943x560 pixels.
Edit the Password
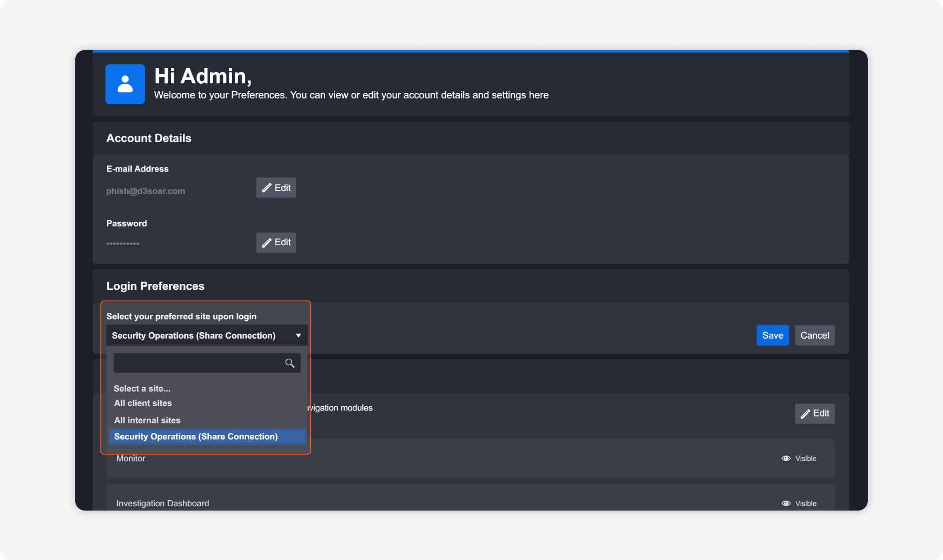coord(276,242)
